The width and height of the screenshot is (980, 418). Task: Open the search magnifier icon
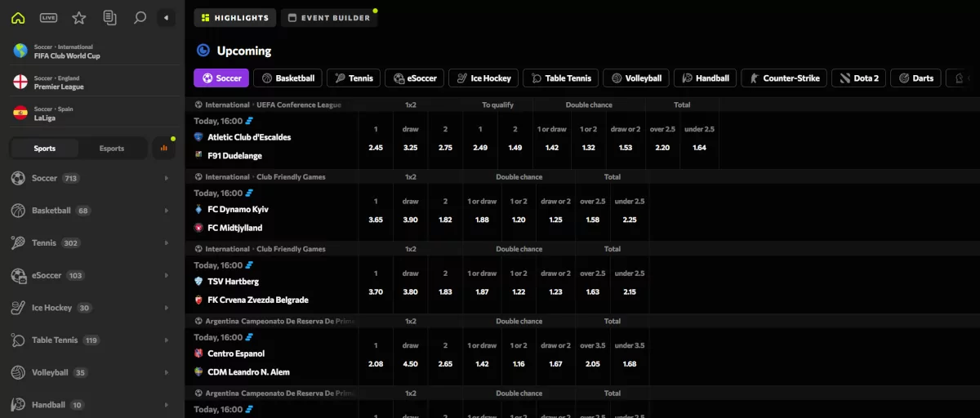[140, 17]
